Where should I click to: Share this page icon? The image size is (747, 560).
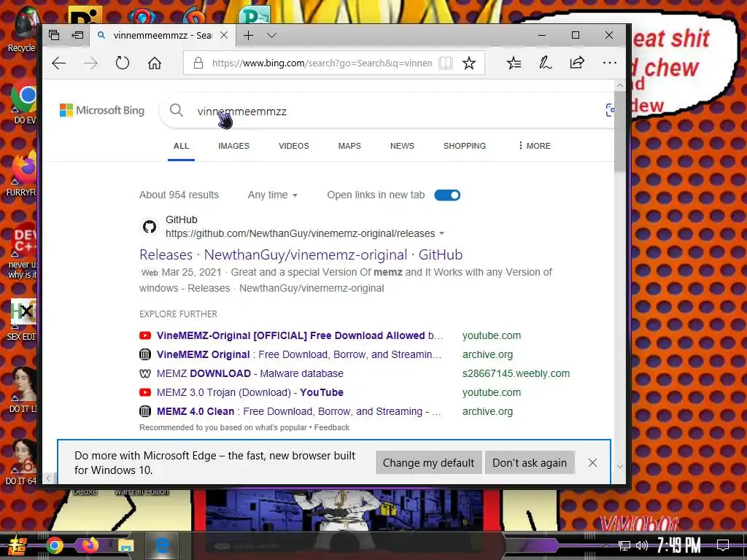(577, 63)
